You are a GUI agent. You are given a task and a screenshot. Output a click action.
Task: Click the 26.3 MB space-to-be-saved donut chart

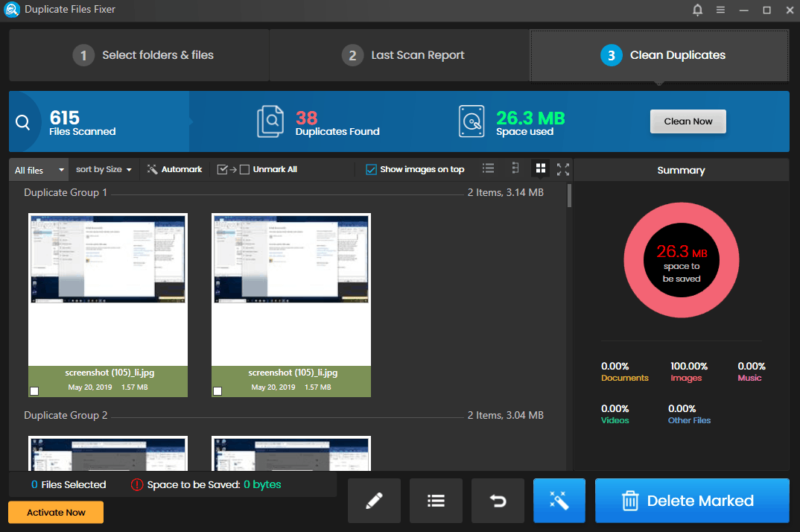tap(681, 260)
